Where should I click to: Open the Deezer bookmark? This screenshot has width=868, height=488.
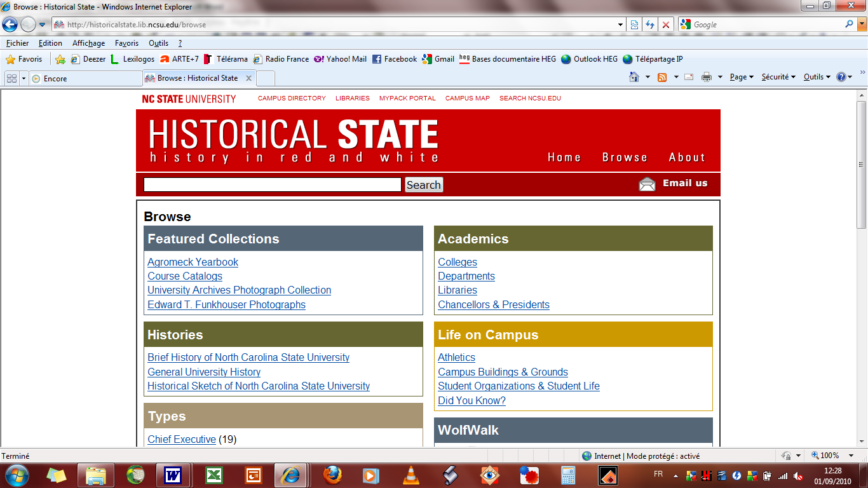point(88,59)
